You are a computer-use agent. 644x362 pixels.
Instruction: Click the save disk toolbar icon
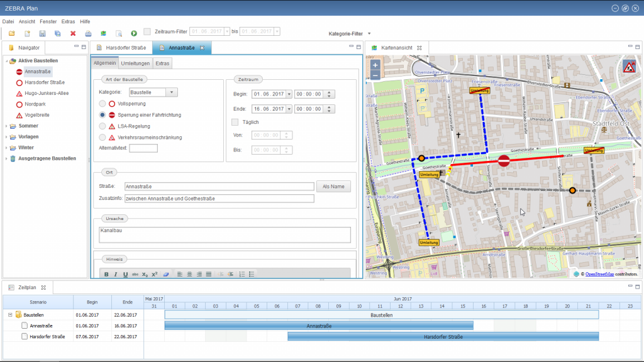(42, 33)
